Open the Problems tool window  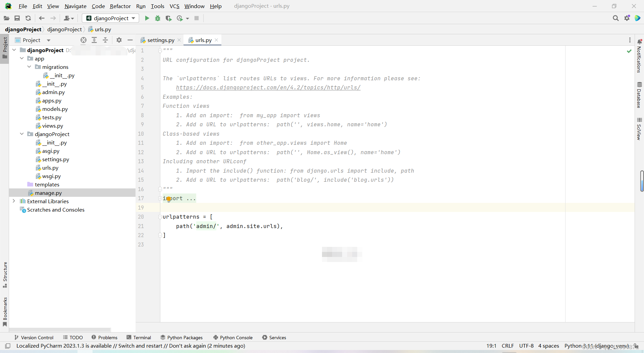click(104, 337)
